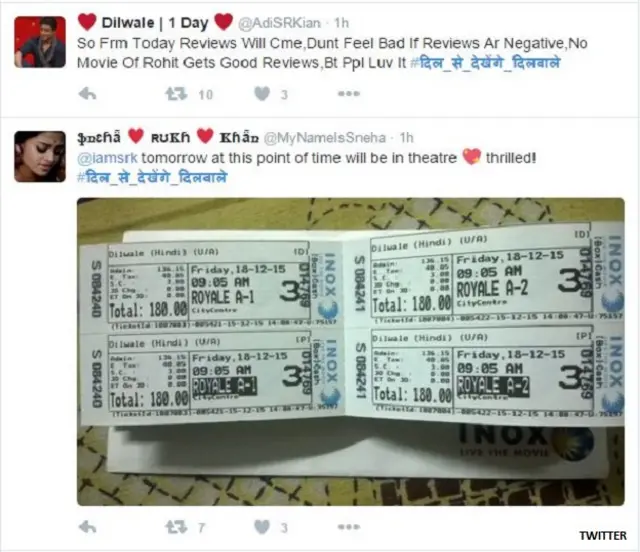Open the @MyNameIsSneha handle
640x552 pixels.
pyautogui.click(x=324, y=138)
